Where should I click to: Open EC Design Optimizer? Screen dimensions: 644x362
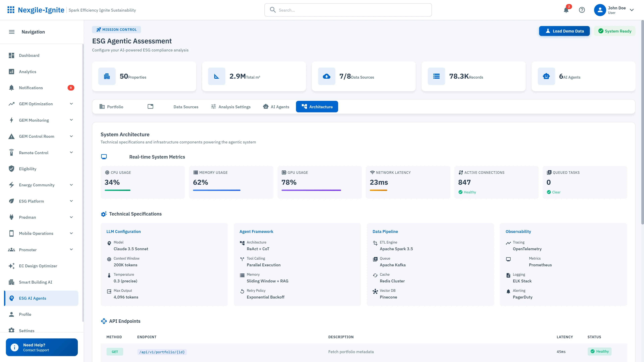[x=38, y=266]
